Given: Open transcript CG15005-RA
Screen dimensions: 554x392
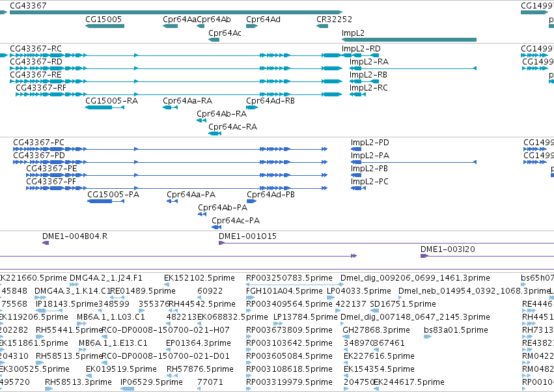Looking at the screenshot, I should click(x=112, y=101).
